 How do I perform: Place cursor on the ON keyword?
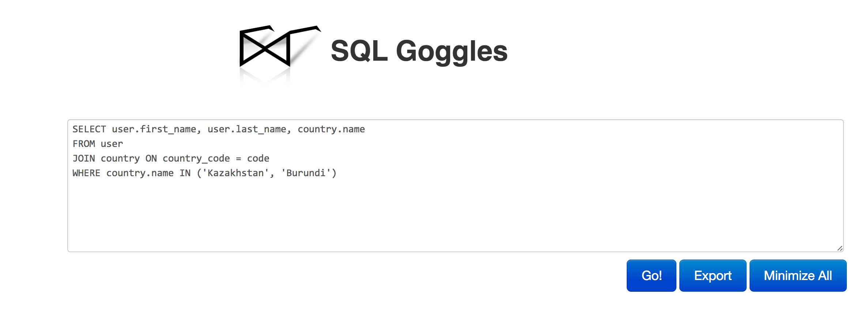coord(151,159)
